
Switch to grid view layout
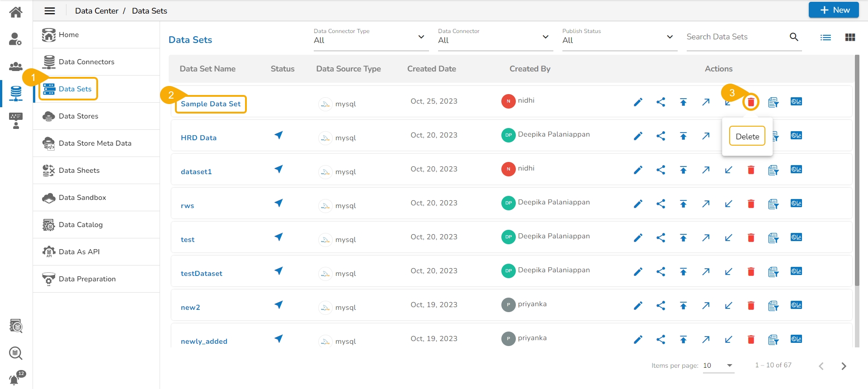(x=850, y=38)
